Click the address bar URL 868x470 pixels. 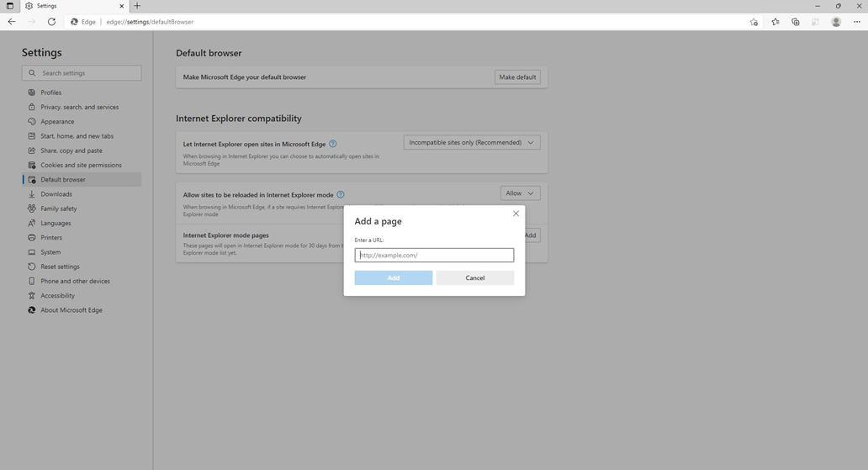coord(150,22)
